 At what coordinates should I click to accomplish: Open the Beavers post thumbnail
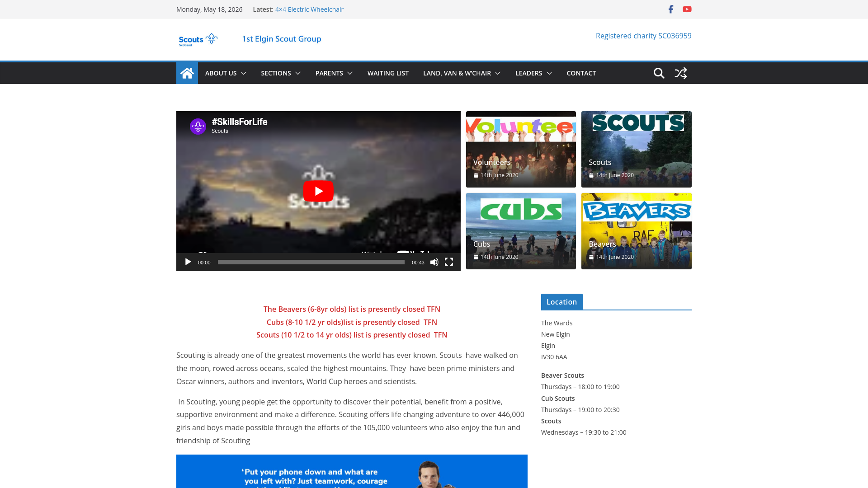pos(637,231)
